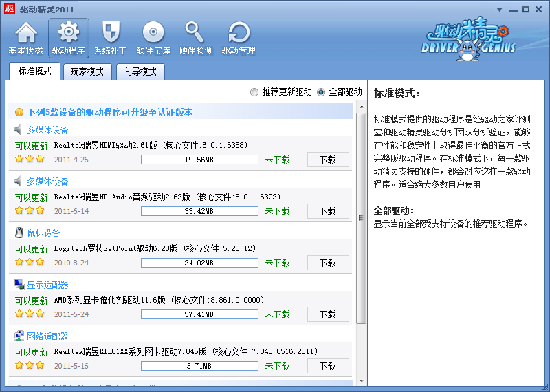
Task: Download AMD Catalyst 11.6 display driver
Action: 327,314
